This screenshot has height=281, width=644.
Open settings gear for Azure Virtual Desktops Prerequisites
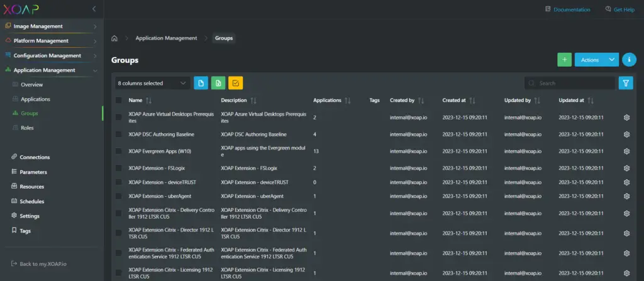(x=626, y=118)
